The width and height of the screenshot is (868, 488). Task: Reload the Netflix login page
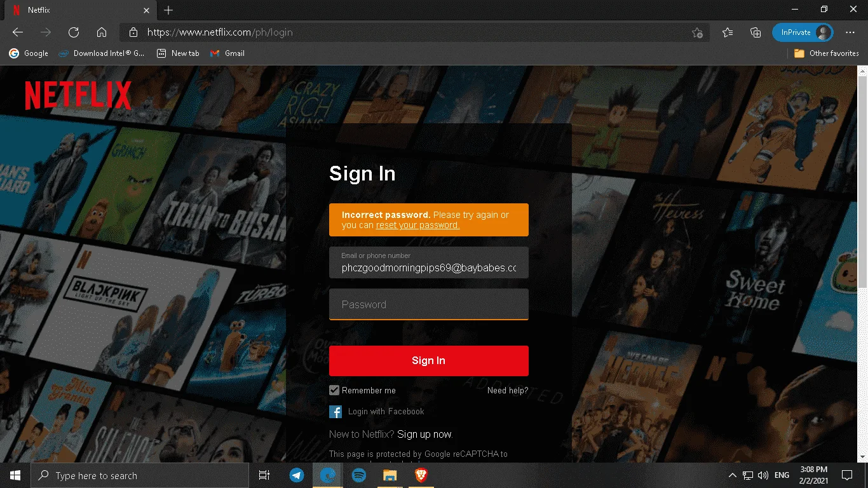coord(74,32)
